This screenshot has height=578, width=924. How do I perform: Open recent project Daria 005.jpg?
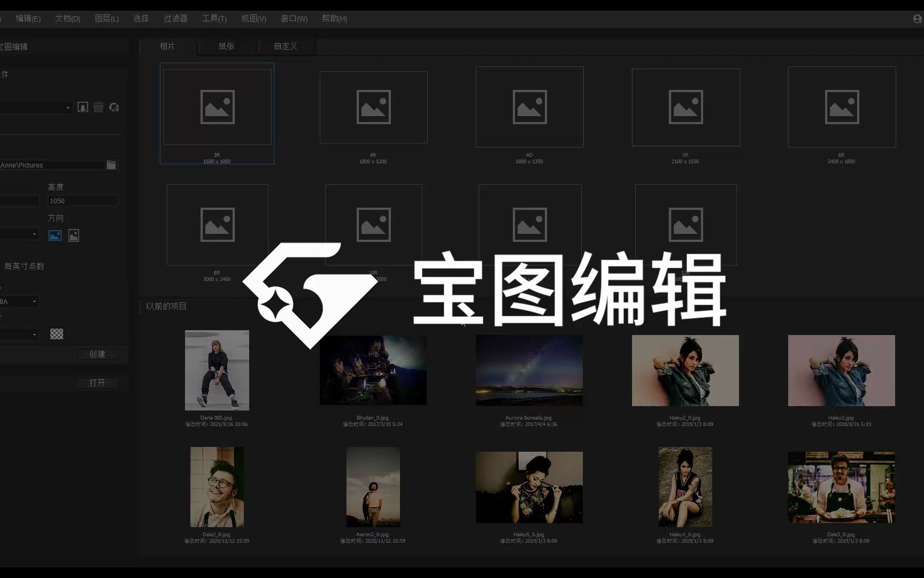tap(217, 370)
